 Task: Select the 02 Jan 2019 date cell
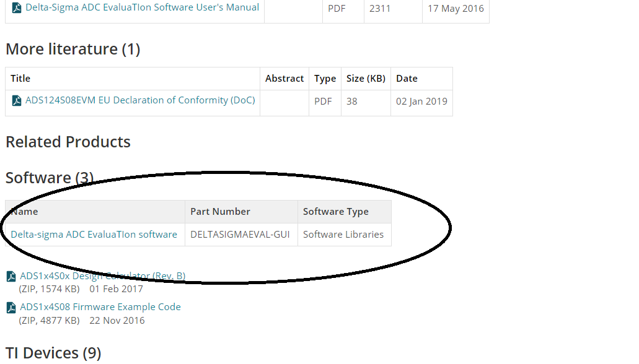point(422,102)
